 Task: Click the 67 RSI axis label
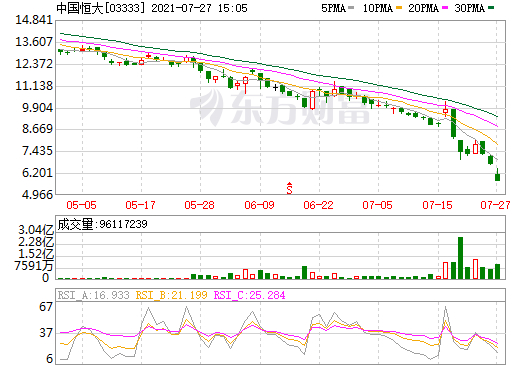point(46,307)
